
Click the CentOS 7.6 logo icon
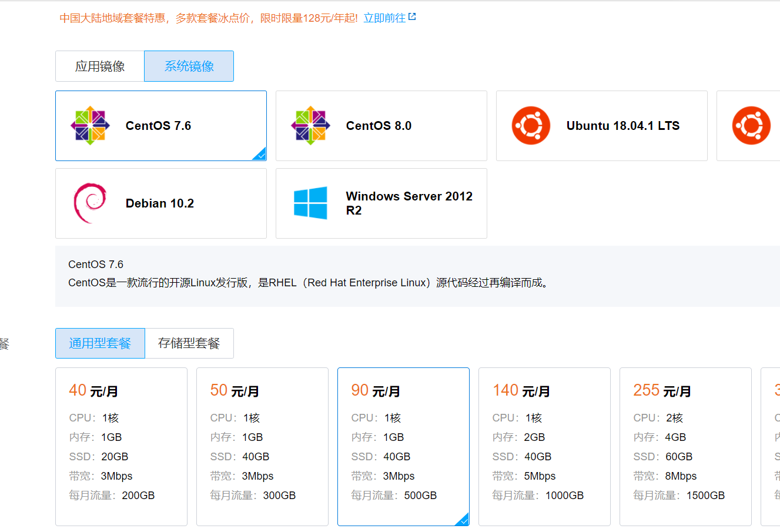(90, 126)
